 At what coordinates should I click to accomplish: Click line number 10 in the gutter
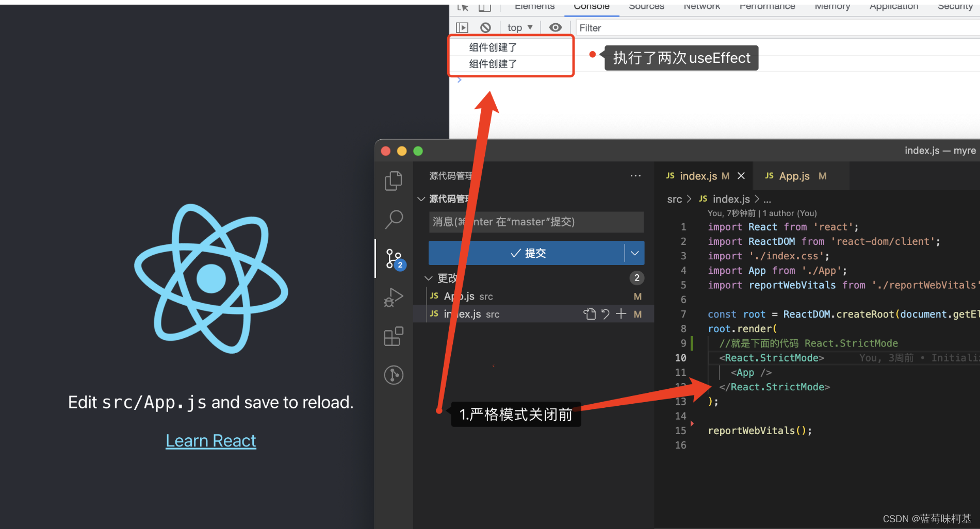[680, 358]
